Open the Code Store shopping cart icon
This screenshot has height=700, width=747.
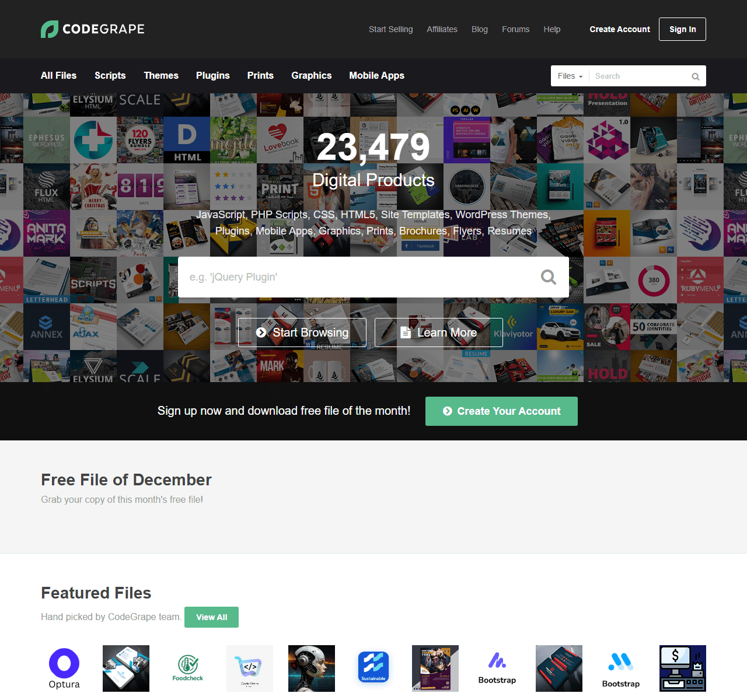pyautogui.click(x=250, y=668)
